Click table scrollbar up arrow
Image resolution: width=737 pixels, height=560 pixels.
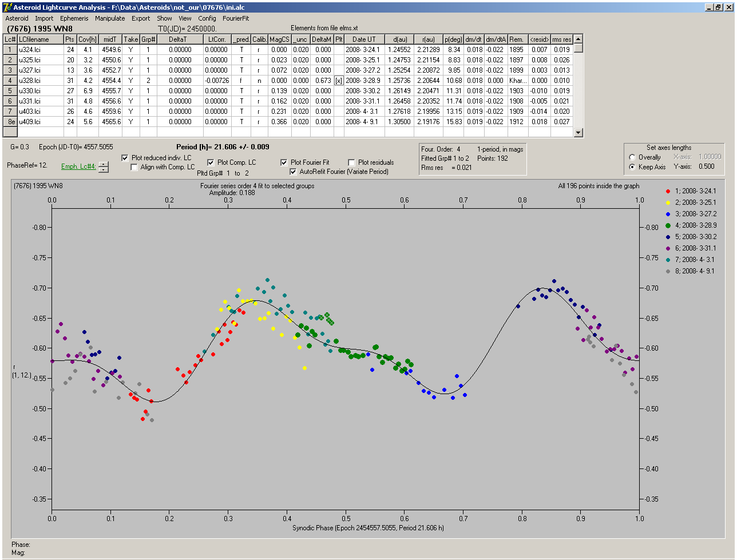pos(578,39)
